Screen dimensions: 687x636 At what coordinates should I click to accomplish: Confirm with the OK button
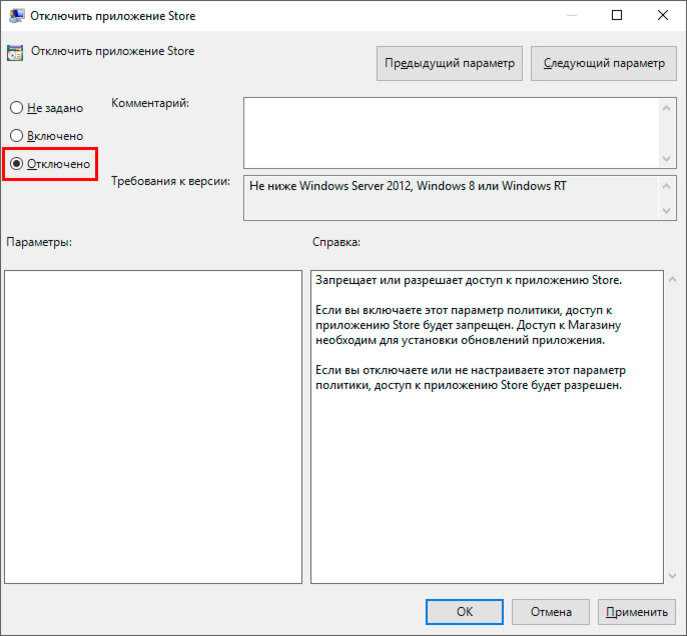[x=464, y=611]
